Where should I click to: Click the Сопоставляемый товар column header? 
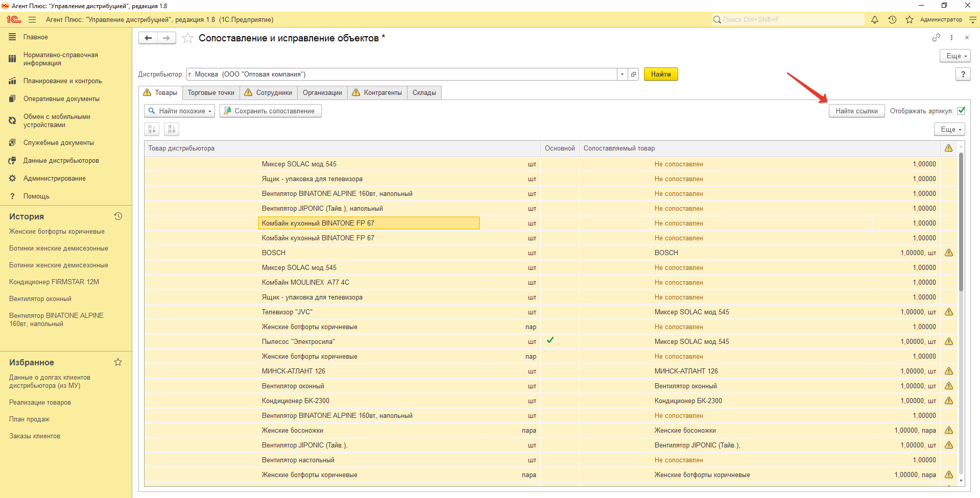(760, 148)
